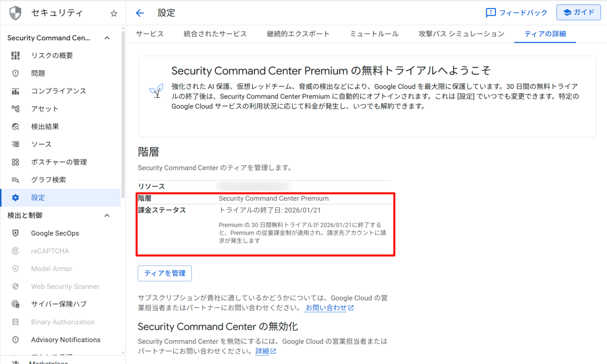607x364 pixels.
Task: Select the ミュートルール tab
Action: [x=374, y=34]
